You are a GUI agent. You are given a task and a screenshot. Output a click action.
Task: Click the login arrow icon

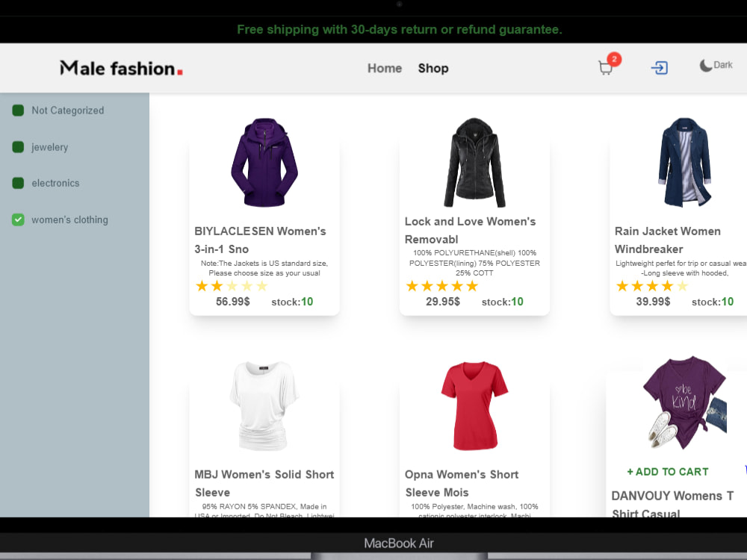660,68
